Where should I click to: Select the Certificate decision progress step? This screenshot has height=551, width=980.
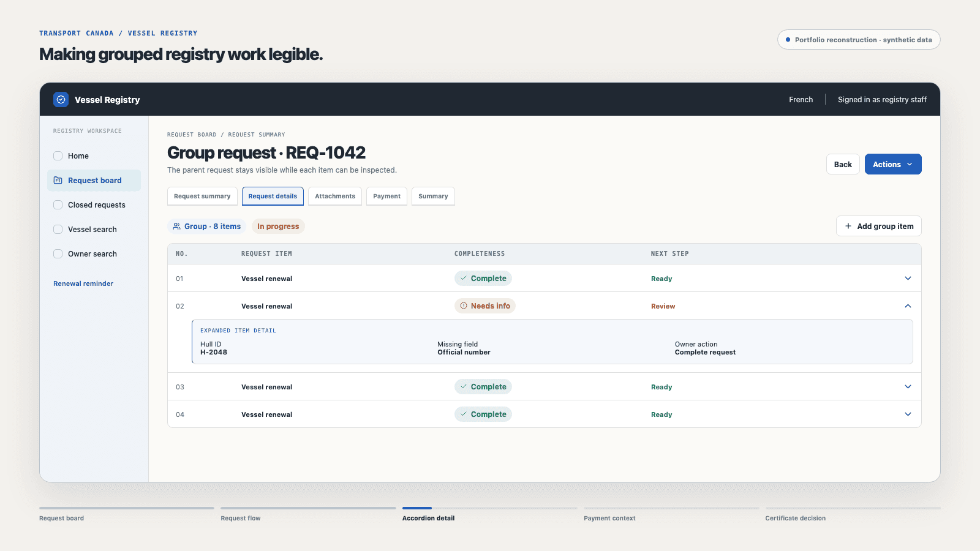tap(853, 514)
